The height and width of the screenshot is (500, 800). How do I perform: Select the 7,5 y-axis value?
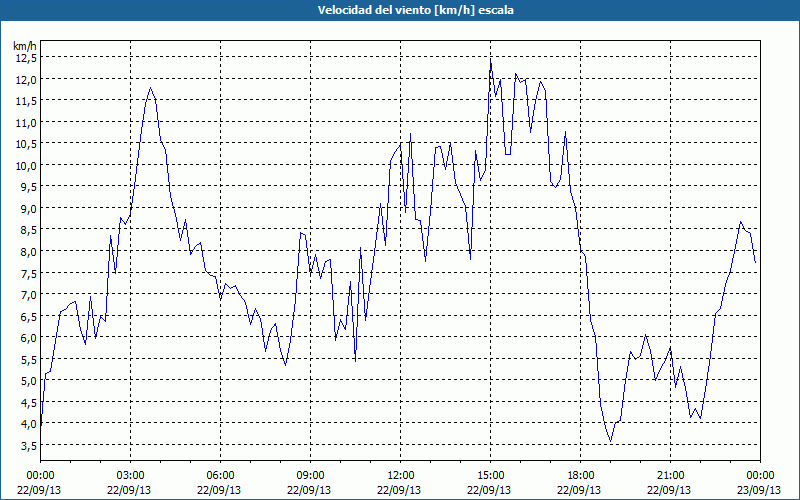(x=29, y=273)
